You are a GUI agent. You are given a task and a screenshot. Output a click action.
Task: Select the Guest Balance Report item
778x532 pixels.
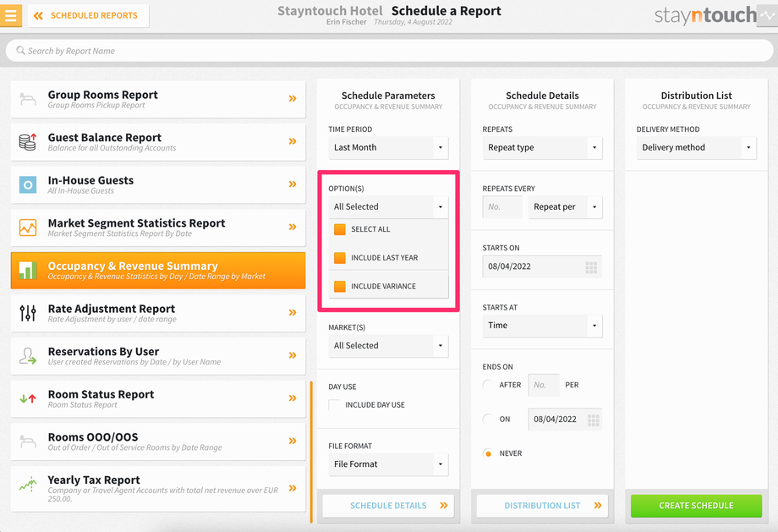(x=158, y=142)
